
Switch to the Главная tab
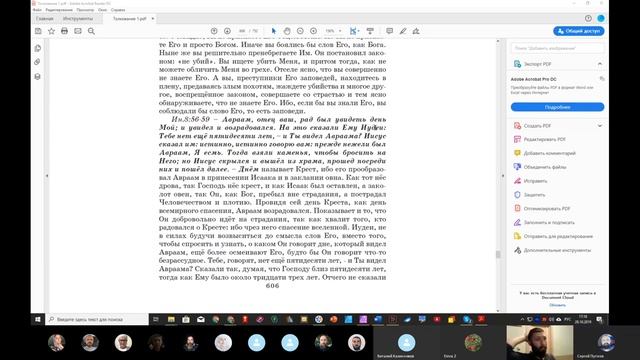coord(44,19)
